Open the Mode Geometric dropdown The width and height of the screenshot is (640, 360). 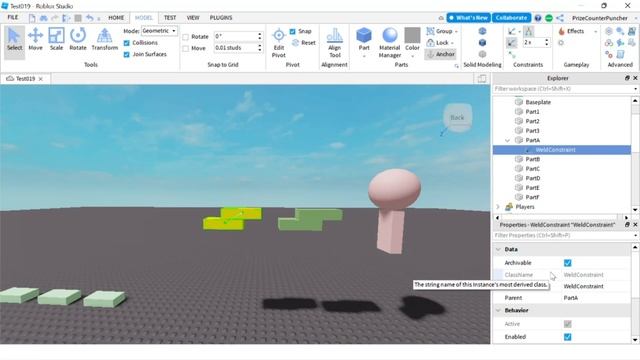159,31
